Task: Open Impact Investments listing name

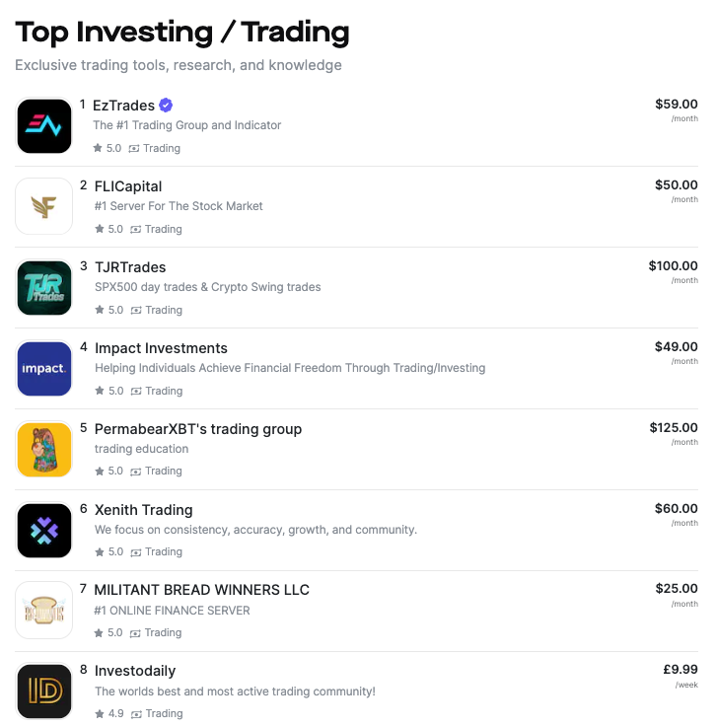Action: 161,348
